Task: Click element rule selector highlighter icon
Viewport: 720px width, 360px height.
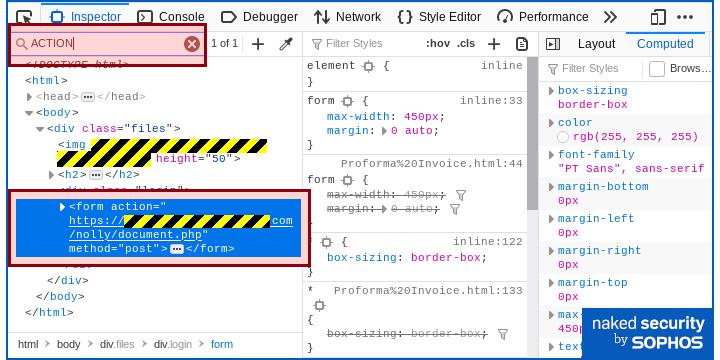Action: point(368,66)
